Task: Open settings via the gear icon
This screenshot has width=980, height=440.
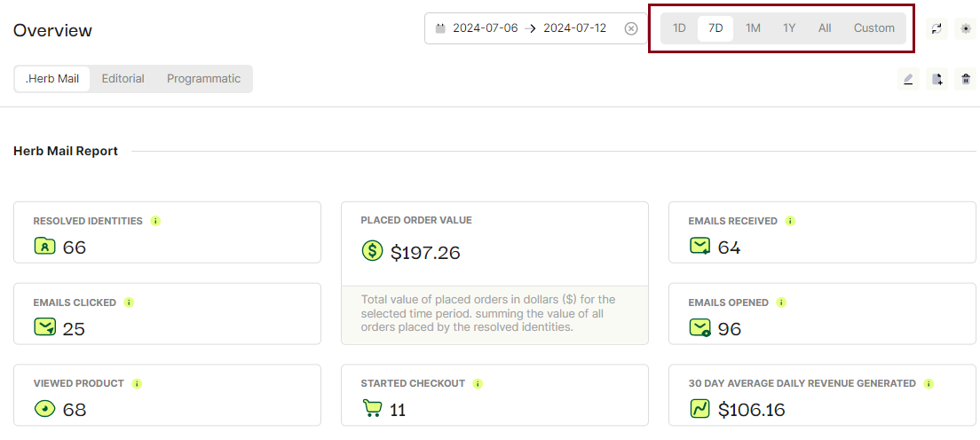Action: (966, 28)
